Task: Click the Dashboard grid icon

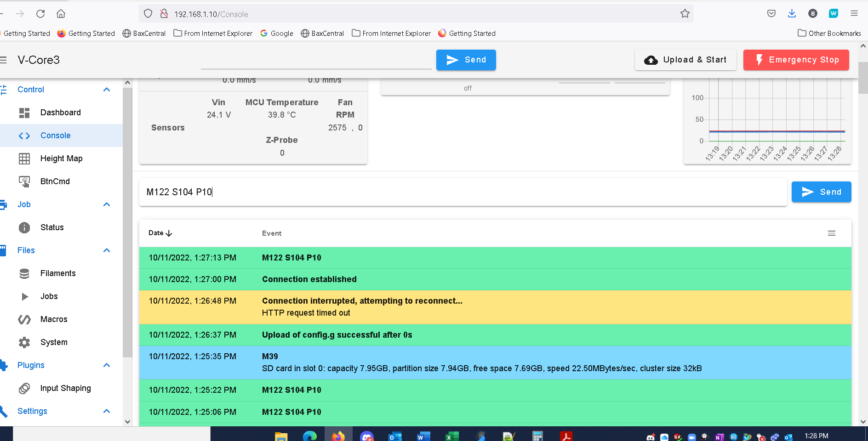Action: coord(24,113)
